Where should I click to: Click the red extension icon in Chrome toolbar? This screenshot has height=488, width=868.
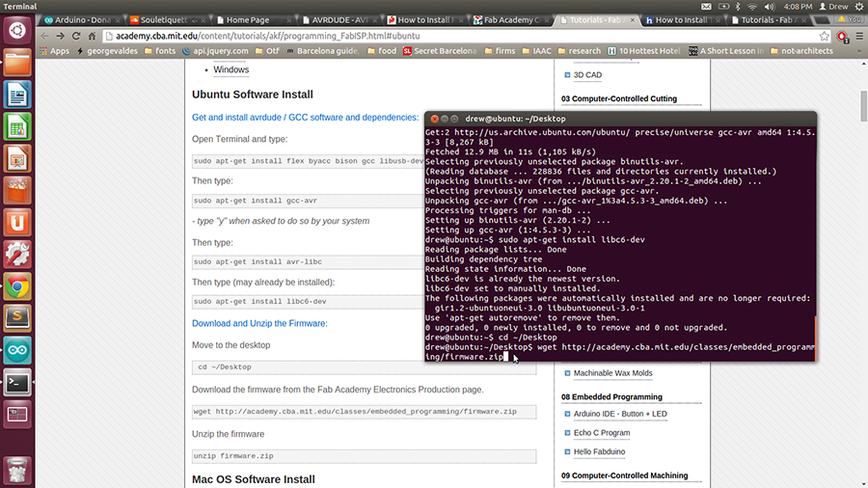point(843,37)
